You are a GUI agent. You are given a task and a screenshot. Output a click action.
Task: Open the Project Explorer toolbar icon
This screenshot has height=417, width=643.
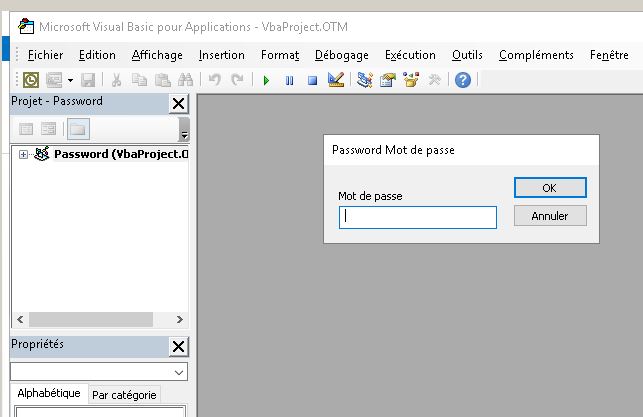[x=365, y=80]
